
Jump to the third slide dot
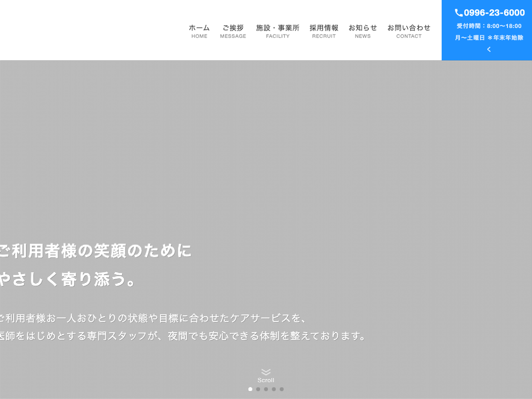pos(266,389)
